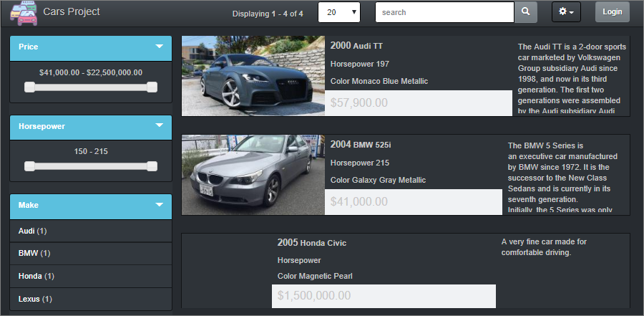The width and height of the screenshot is (644, 316).
Task: Open the gear settings dropdown
Action: pyautogui.click(x=565, y=12)
